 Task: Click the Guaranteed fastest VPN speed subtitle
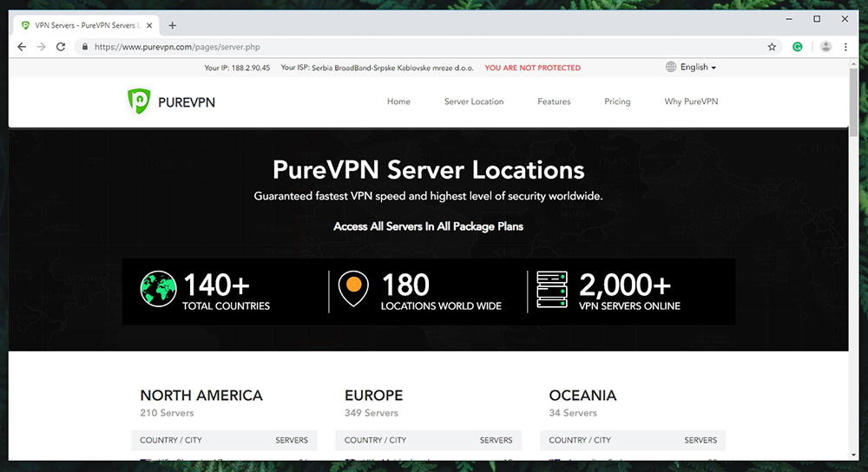429,196
